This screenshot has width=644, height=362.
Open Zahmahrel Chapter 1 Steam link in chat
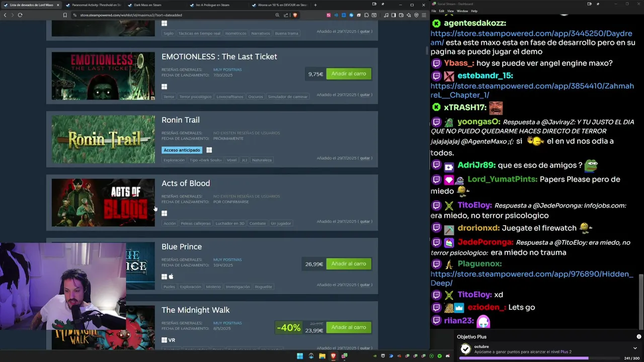tap(532, 90)
